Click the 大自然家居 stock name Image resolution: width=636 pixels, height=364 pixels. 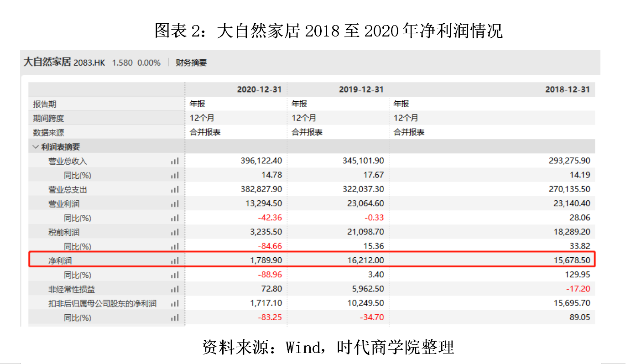pyautogui.click(x=47, y=62)
